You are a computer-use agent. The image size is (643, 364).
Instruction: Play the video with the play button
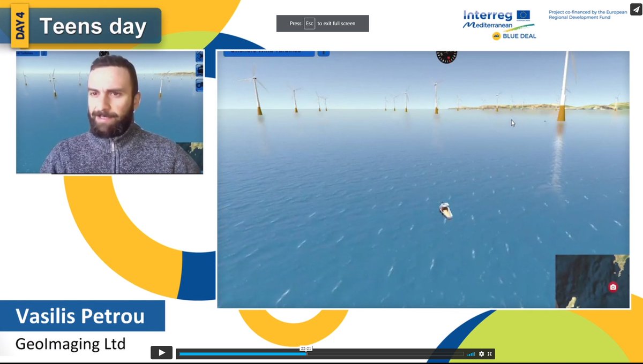coord(161,353)
